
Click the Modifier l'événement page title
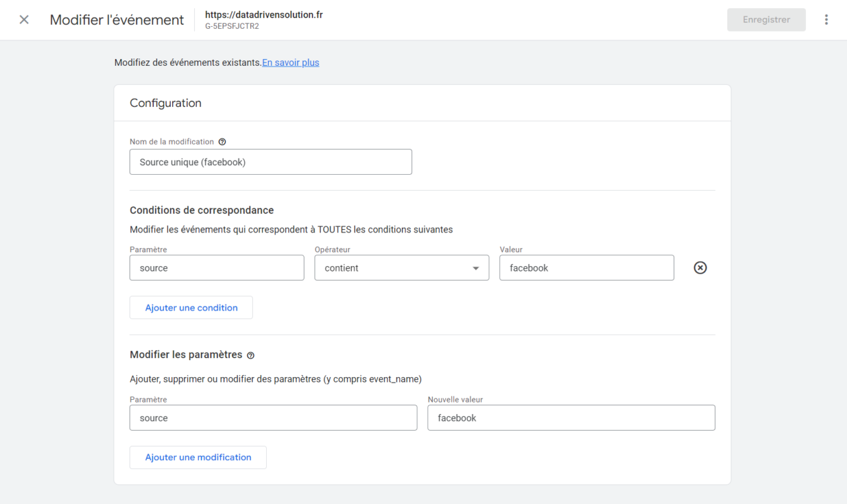117,19
